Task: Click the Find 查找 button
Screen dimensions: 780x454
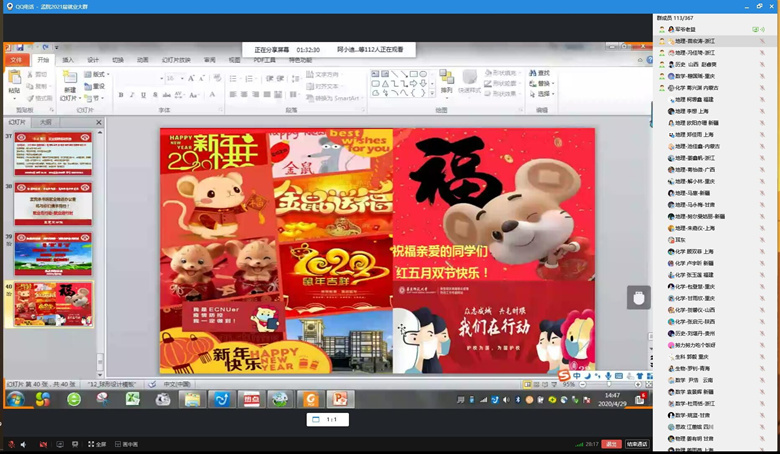Action: pos(540,73)
